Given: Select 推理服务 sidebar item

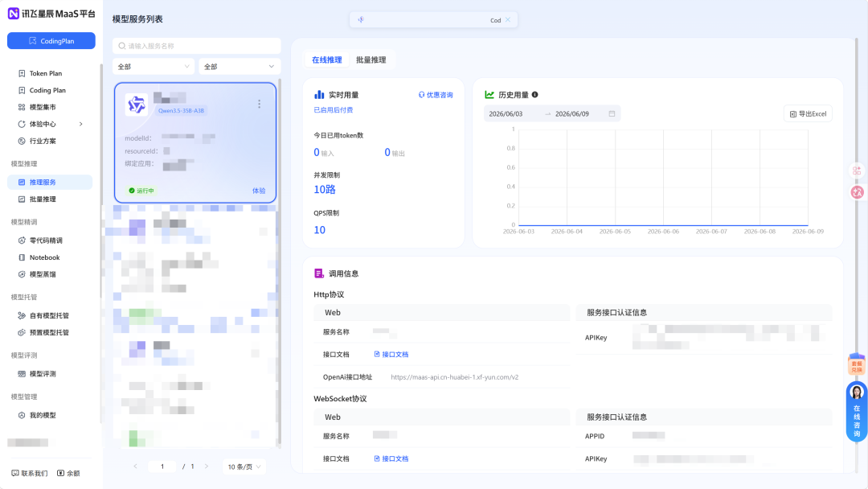Looking at the screenshot, I should (50, 183).
